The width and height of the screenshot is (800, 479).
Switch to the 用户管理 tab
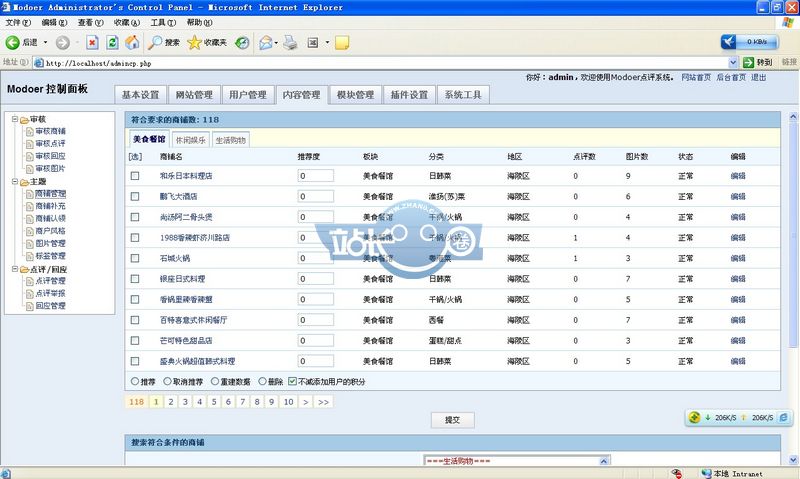tap(248, 95)
